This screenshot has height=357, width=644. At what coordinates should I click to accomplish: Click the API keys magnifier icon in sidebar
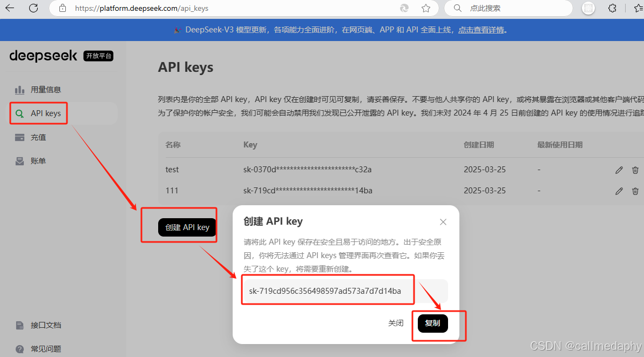(20, 113)
